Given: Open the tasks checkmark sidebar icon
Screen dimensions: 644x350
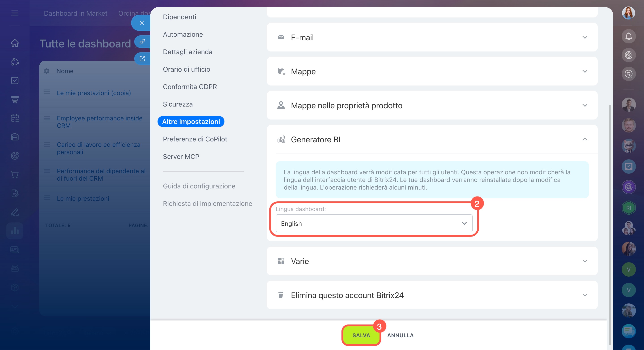Looking at the screenshot, I should (x=15, y=81).
